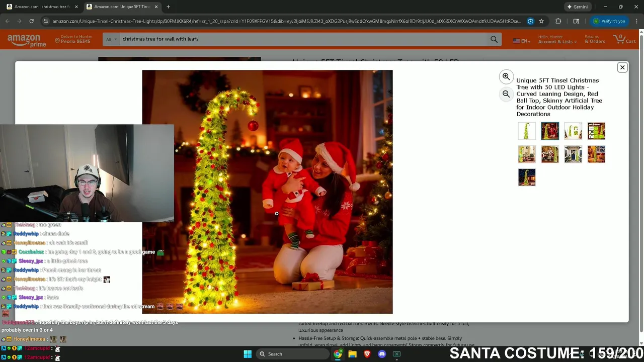
Task: Click the taskbar Search box
Action: point(292,354)
